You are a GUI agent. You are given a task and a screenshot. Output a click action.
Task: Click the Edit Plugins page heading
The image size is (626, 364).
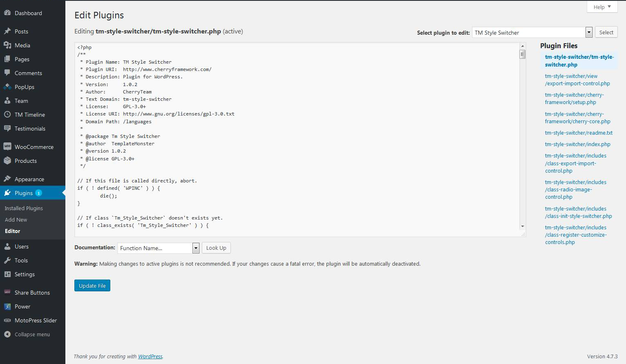99,15
